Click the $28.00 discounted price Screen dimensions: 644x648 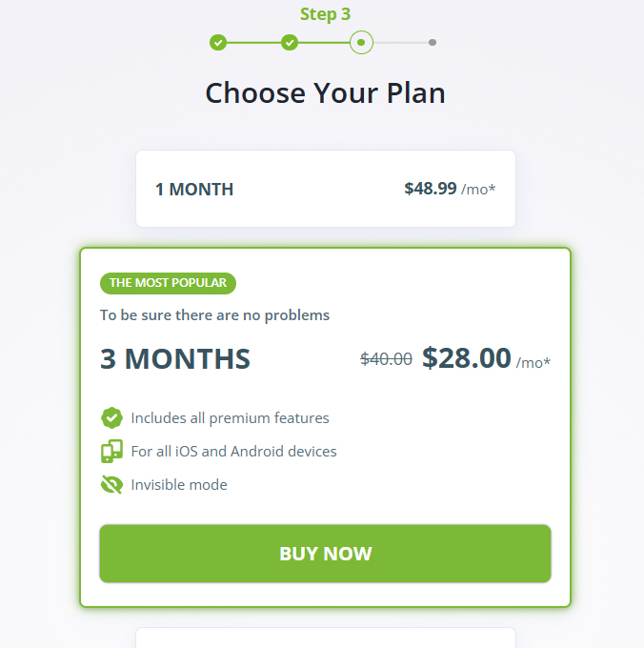tap(467, 358)
